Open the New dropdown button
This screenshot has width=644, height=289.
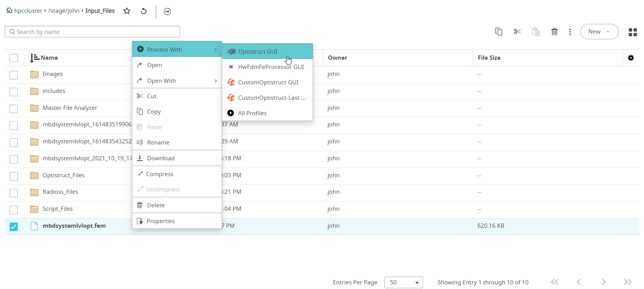coord(599,32)
